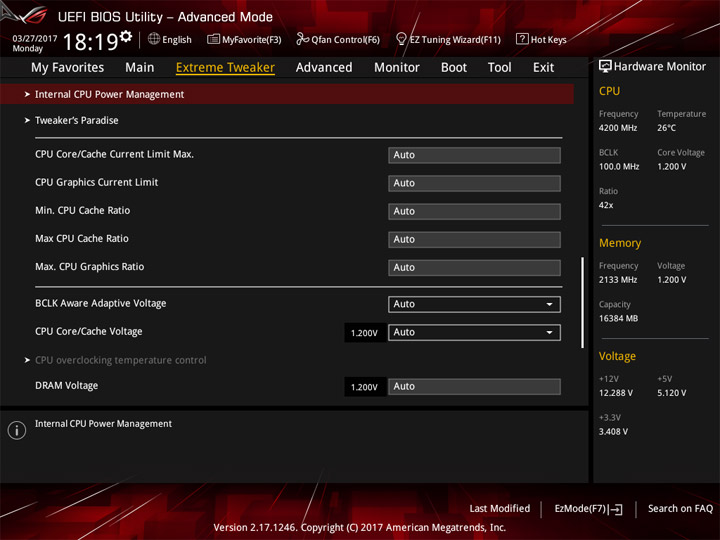Open the Hot Keys help
This screenshot has height=540, width=720.
541,39
